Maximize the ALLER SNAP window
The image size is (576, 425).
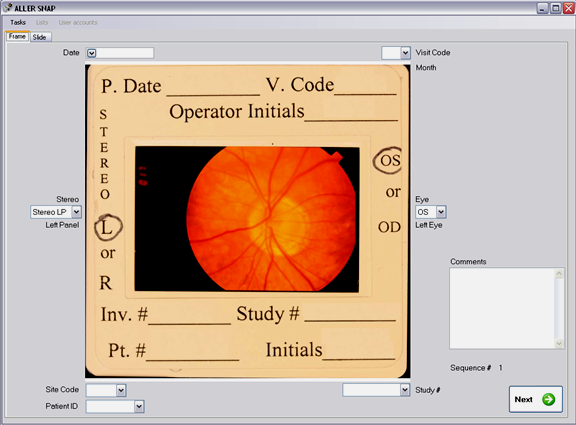point(556,8)
